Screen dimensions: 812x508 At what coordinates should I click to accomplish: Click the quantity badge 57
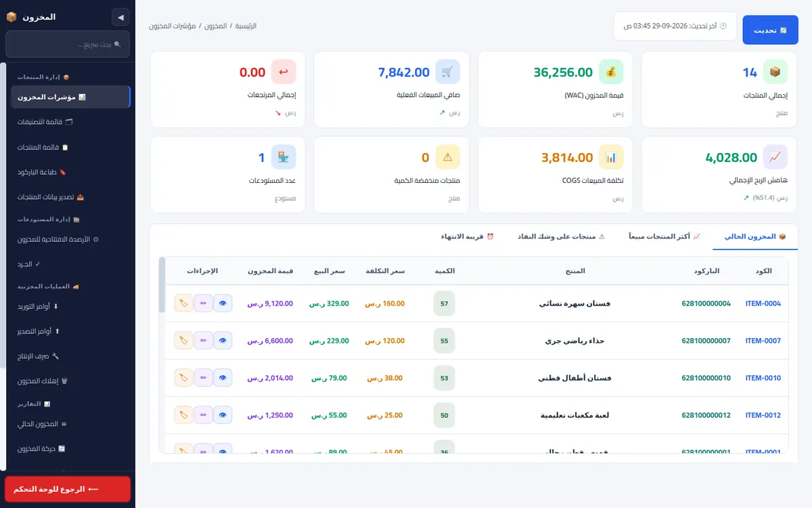pos(445,303)
